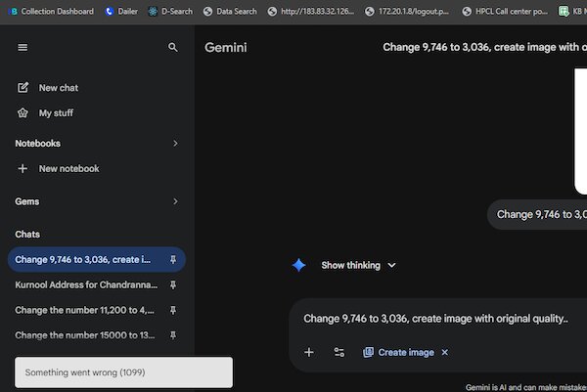Click the My stuff icon
Screen dimensions: 587x392
click(23, 113)
